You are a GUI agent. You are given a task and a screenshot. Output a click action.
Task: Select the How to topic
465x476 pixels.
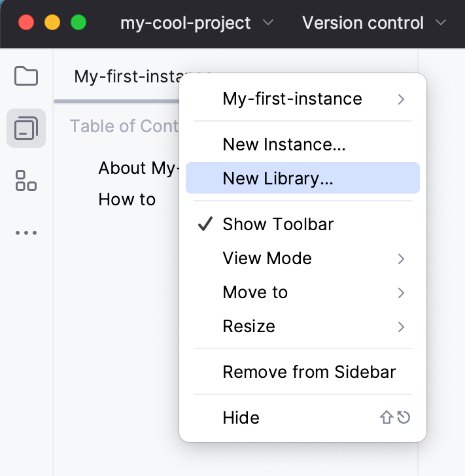click(x=127, y=199)
